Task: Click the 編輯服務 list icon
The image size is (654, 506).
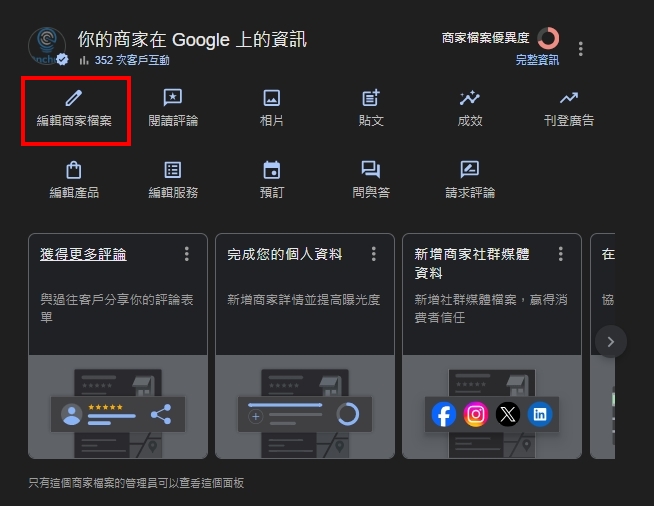Action: [x=173, y=170]
